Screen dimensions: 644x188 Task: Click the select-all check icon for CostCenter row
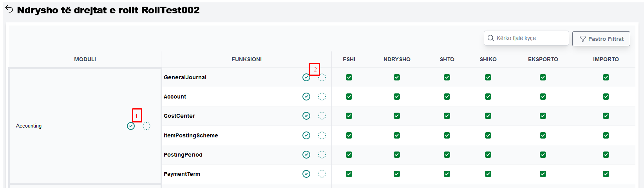click(306, 116)
